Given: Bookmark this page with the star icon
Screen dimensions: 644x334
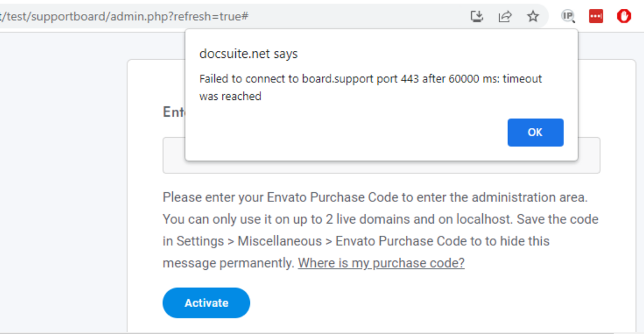Looking at the screenshot, I should coord(533,16).
